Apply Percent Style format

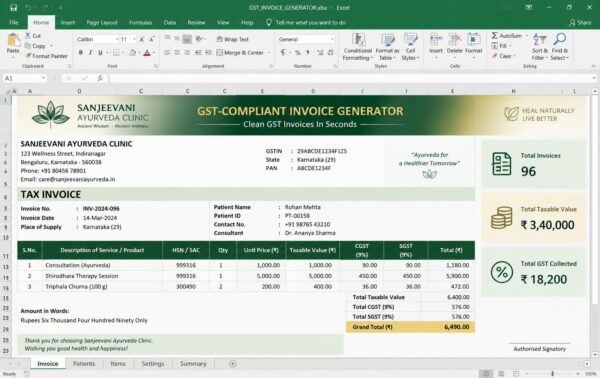pos(298,52)
